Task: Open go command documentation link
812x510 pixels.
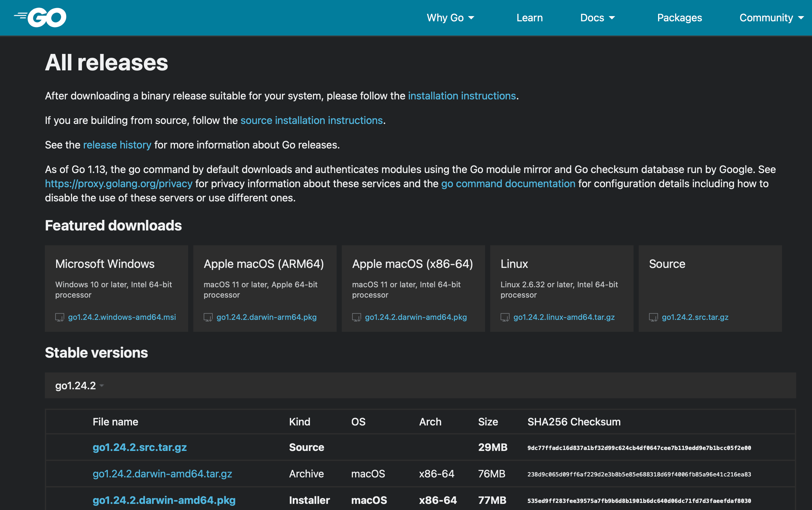Action: pyautogui.click(x=508, y=183)
